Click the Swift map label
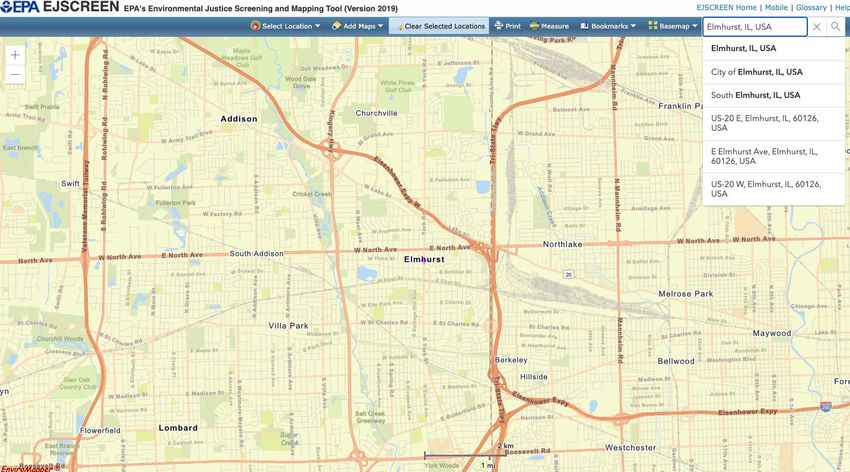 (x=70, y=184)
